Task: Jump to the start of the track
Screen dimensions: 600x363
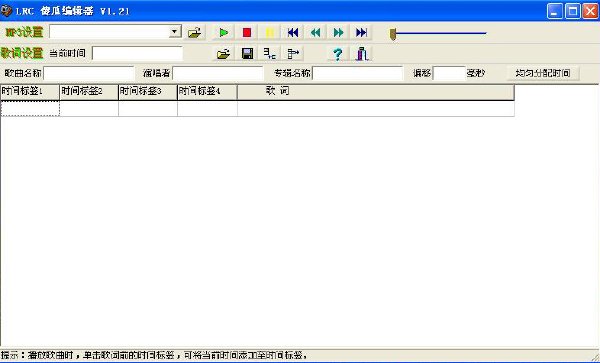Action: pos(293,33)
